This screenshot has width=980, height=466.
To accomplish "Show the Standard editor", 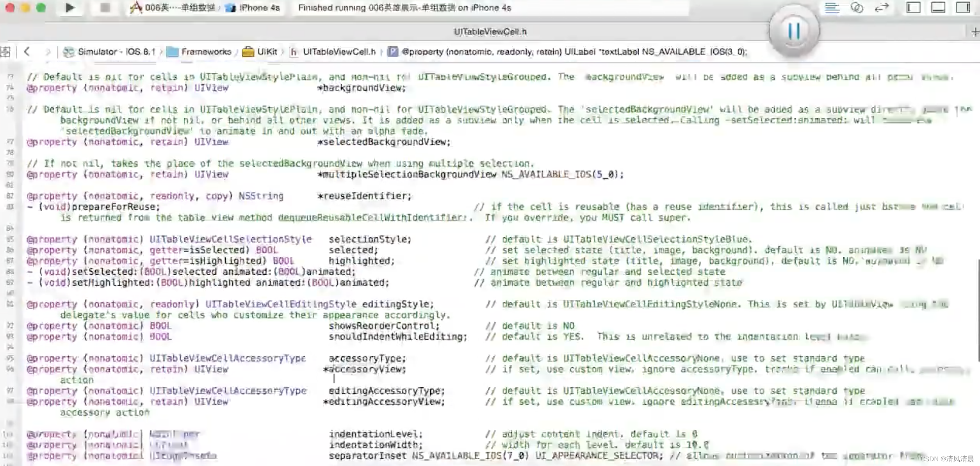I will [832, 7].
